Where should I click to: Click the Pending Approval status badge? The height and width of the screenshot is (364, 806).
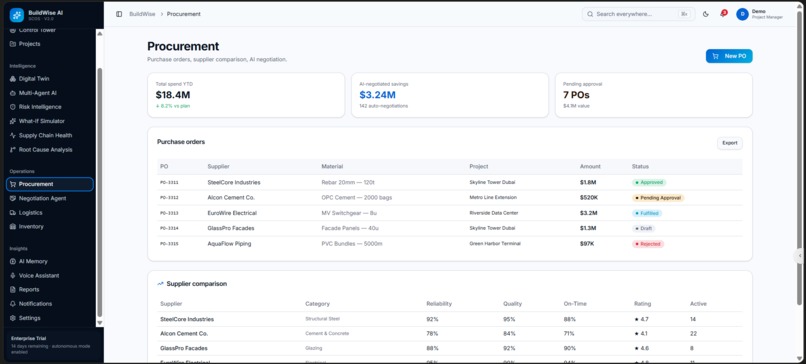click(658, 198)
